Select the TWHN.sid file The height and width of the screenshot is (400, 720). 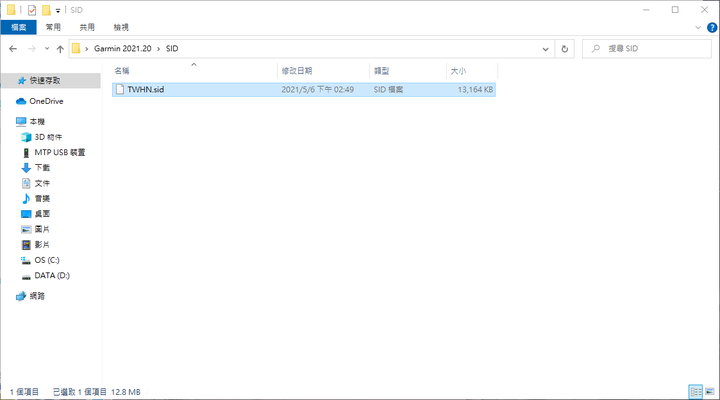coord(304,90)
